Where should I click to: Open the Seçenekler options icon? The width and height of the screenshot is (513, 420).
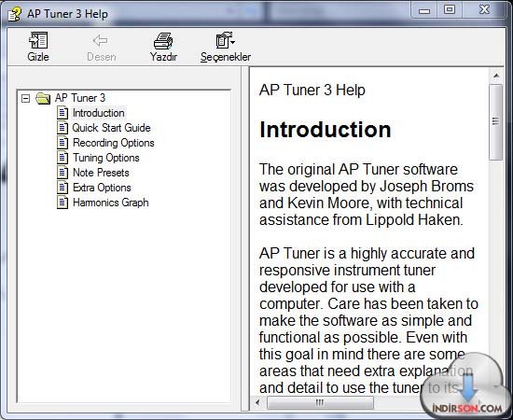tap(225, 40)
